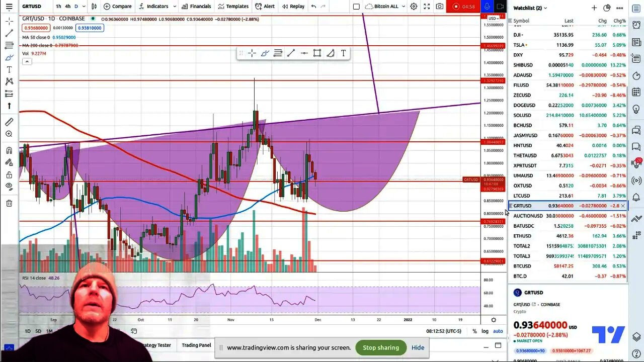Open the watchlist three-dots menu
The image size is (644, 362).
tap(620, 8)
